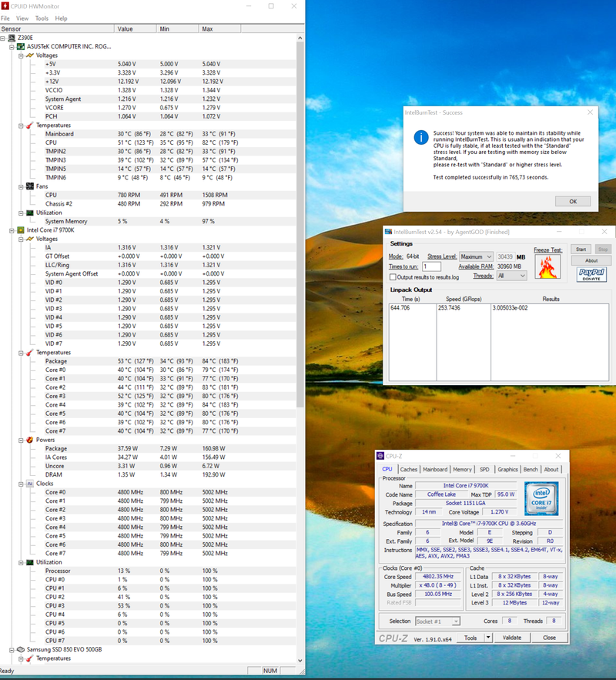Click the Intel Core i7 9700K chip icon
The image size is (616, 680).
click(x=20, y=230)
